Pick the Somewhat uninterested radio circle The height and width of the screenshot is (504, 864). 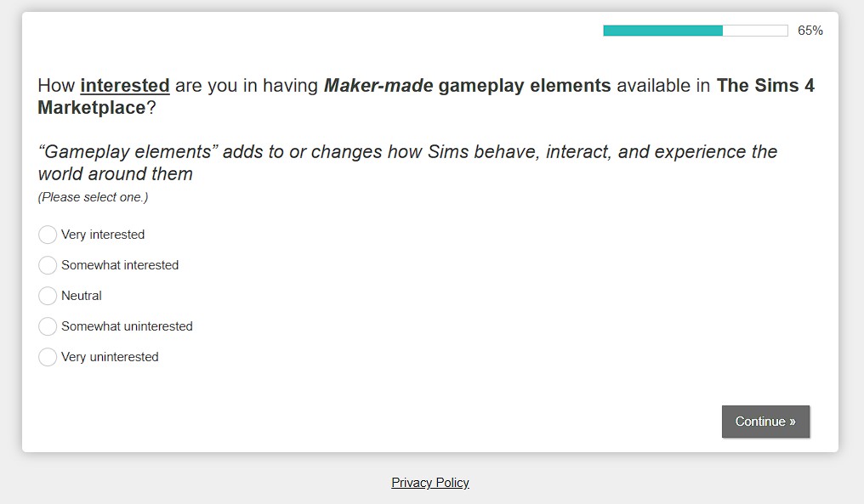point(48,326)
